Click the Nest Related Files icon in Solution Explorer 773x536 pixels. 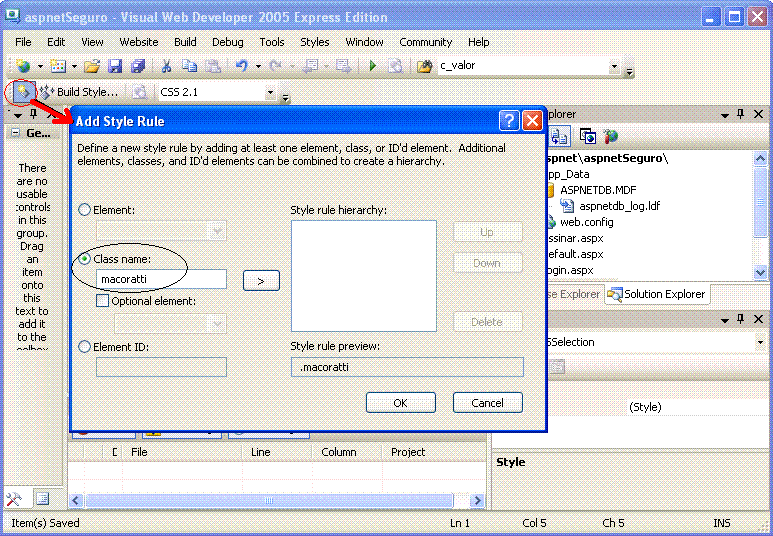pyautogui.click(x=559, y=136)
